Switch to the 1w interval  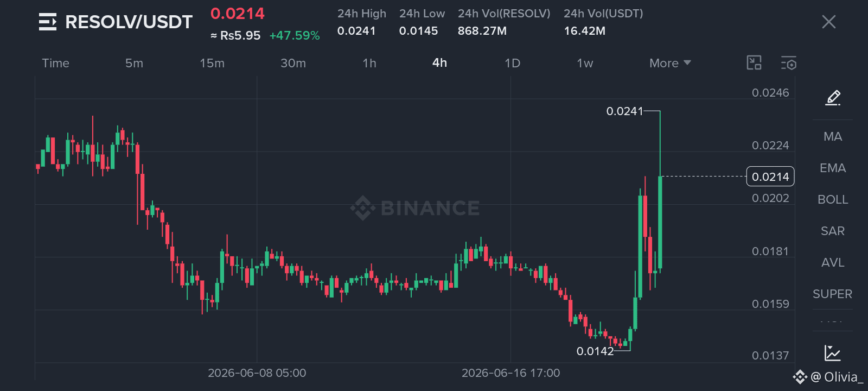tap(585, 63)
